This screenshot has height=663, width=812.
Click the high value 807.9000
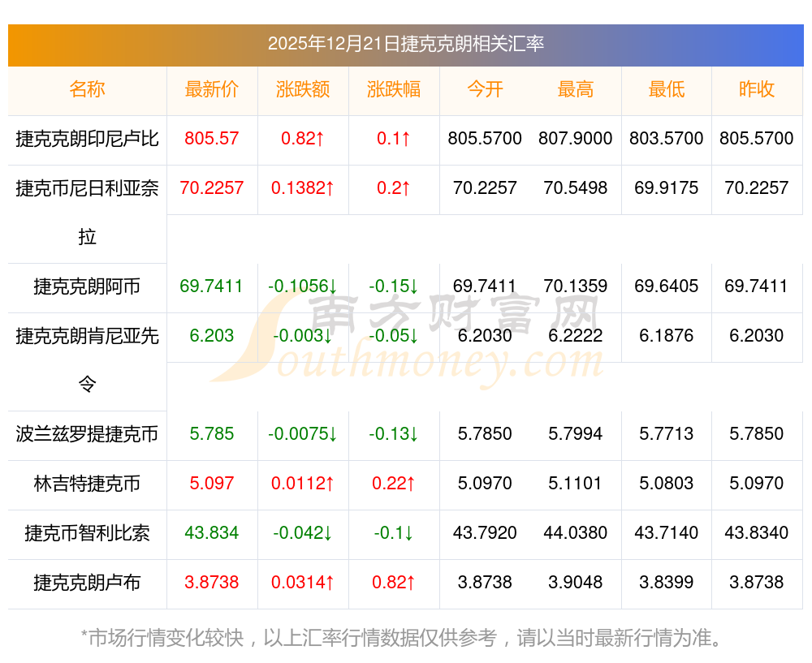[x=576, y=139]
